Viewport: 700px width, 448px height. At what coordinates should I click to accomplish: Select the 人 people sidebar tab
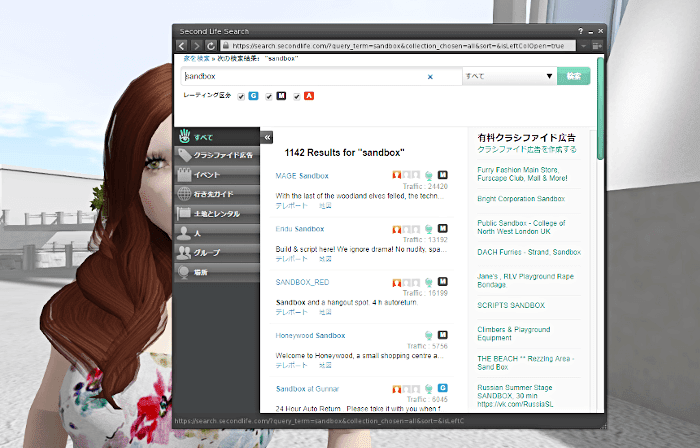217,233
